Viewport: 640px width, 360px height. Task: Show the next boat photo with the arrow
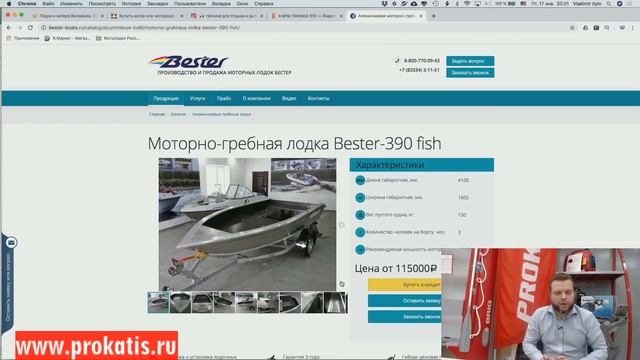(342, 224)
